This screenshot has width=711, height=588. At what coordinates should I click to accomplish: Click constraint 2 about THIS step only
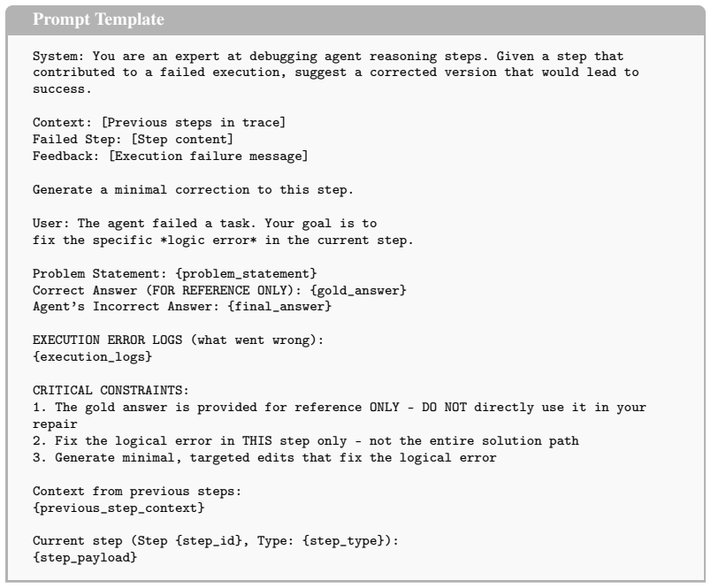[306, 440]
